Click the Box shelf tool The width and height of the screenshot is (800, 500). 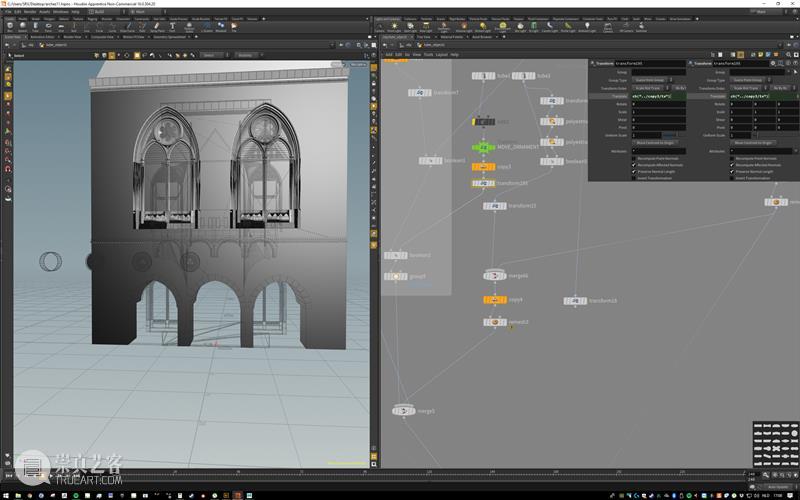point(9,26)
